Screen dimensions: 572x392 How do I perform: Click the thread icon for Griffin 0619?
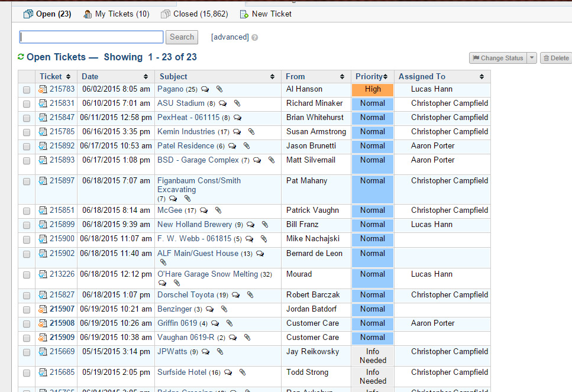coord(215,323)
